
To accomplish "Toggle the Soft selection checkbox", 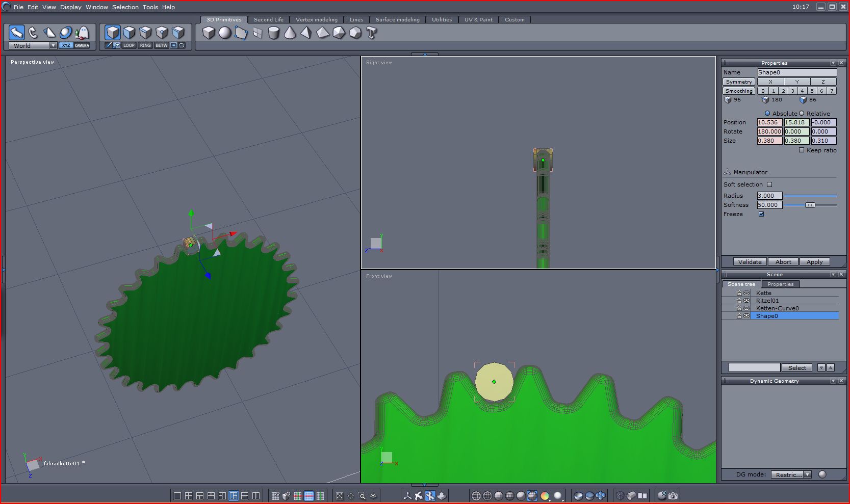I will click(769, 184).
